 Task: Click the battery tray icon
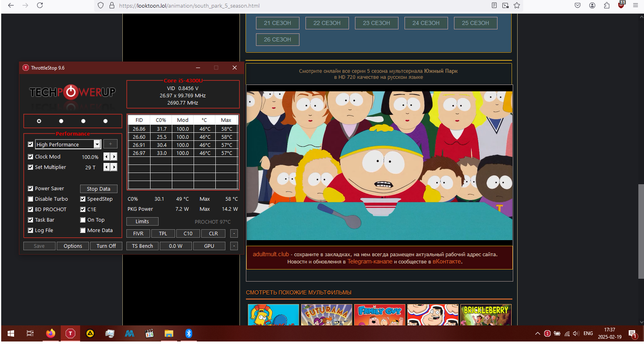coord(557,333)
